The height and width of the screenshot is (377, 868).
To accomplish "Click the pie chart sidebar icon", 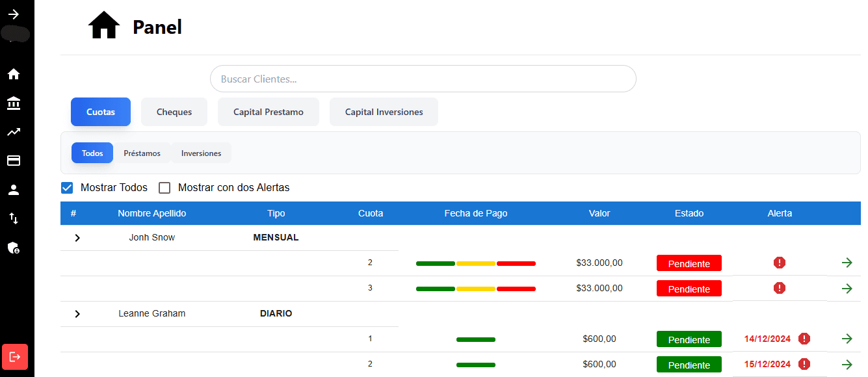I will tap(14, 248).
